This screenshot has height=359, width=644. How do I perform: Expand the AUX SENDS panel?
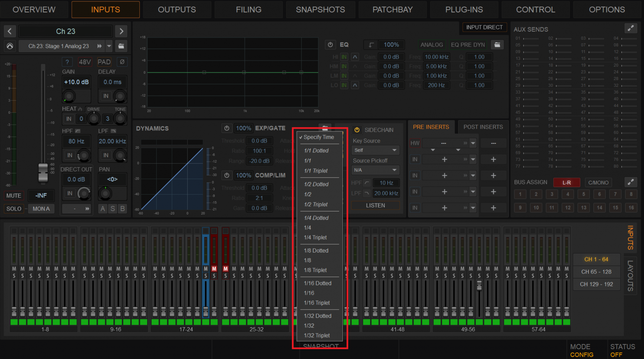pyautogui.click(x=631, y=29)
